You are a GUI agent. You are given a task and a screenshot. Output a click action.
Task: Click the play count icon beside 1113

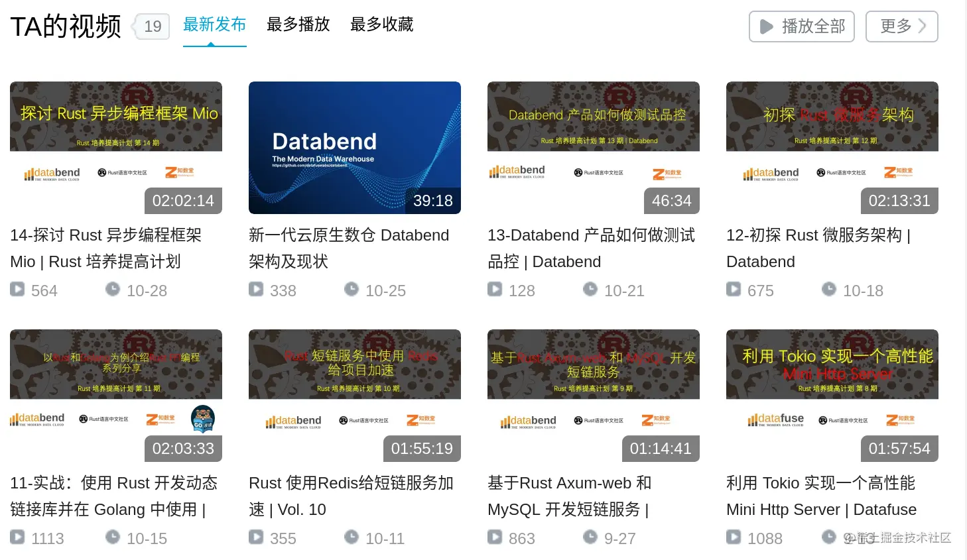17,537
